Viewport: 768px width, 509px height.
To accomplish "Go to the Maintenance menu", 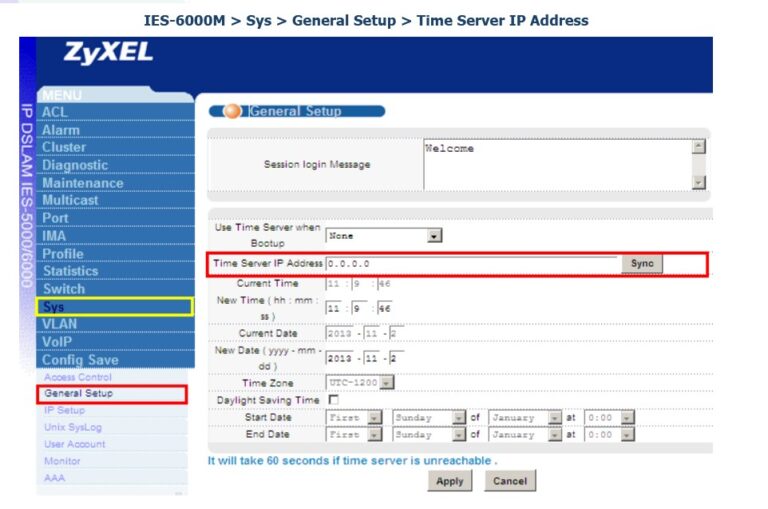I will click(116, 183).
